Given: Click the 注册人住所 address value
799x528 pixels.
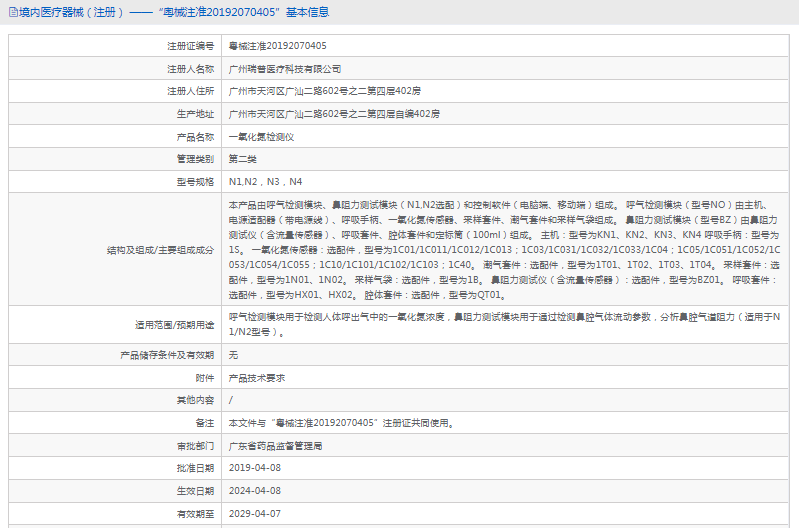Looking at the screenshot, I should pos(324,91).
